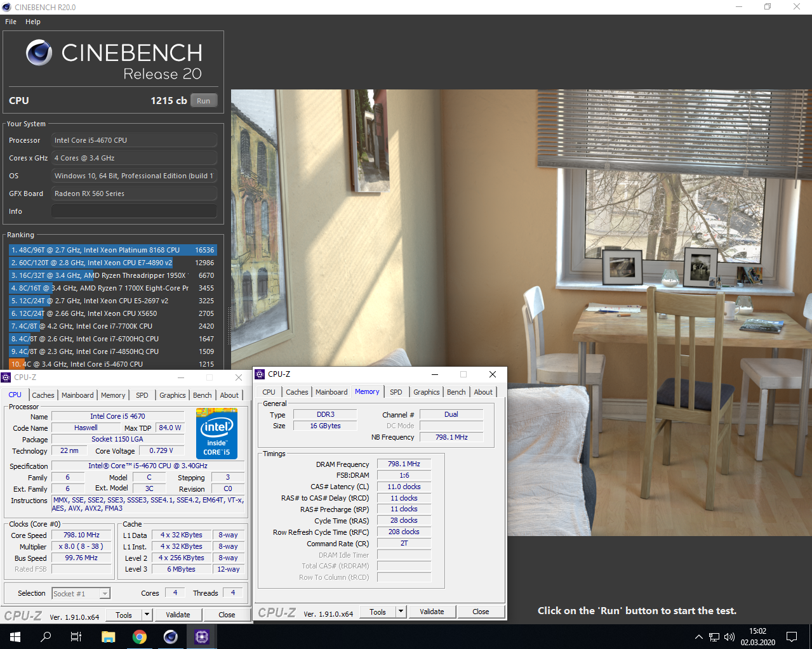Open File Explorer from the taskbar
Image resolution: width=812 pixels, height=649 pixels.
click(108, 636)
